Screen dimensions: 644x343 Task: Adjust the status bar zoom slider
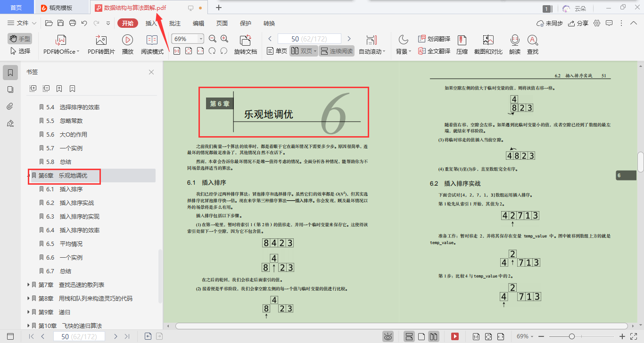572,336
